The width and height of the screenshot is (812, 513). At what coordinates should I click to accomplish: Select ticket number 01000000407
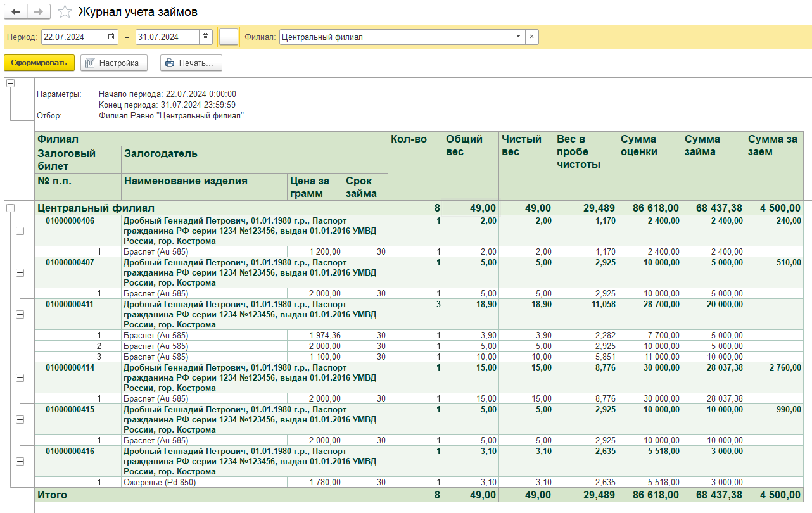70,262
